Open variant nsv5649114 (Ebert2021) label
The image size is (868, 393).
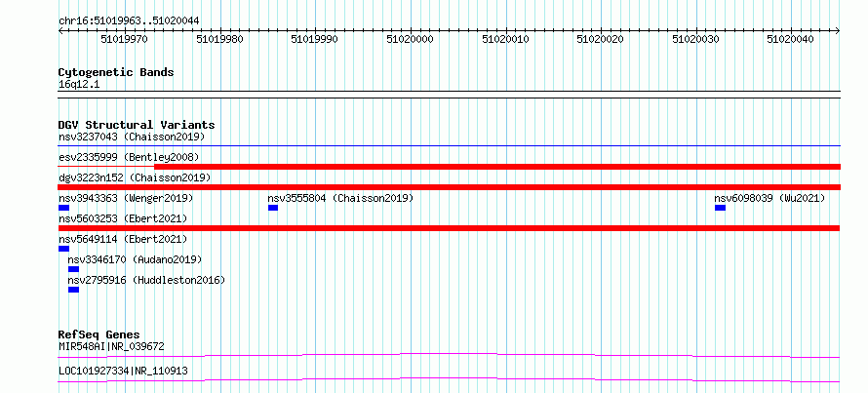123,239
